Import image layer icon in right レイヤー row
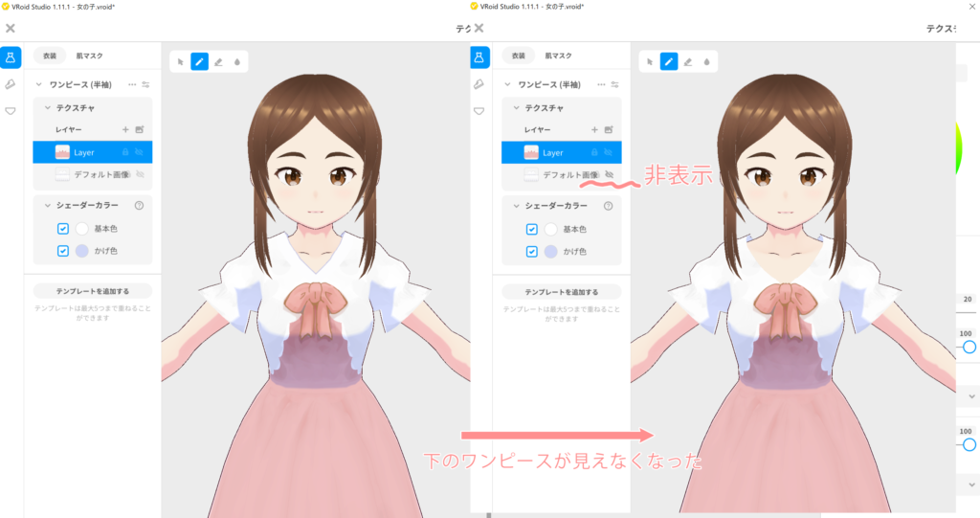This screenshot has height=518, width=980. click(x=609, y=128)
